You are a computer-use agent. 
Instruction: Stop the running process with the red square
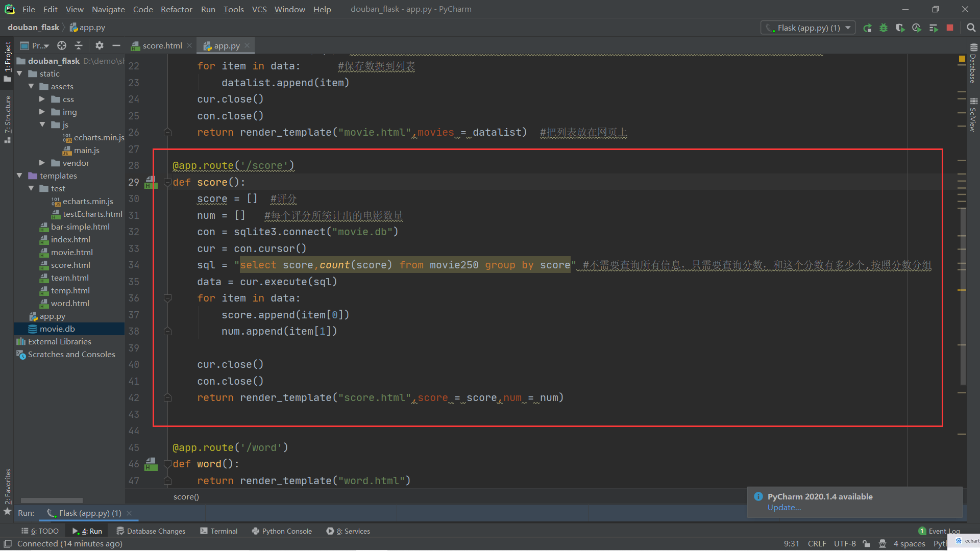tap(950, 28)
